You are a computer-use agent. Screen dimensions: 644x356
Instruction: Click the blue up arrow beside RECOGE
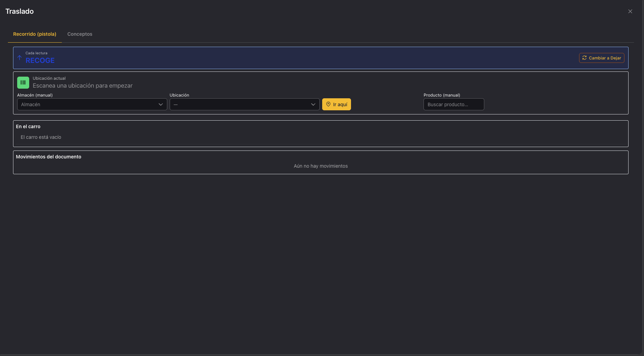click(20, 58)
